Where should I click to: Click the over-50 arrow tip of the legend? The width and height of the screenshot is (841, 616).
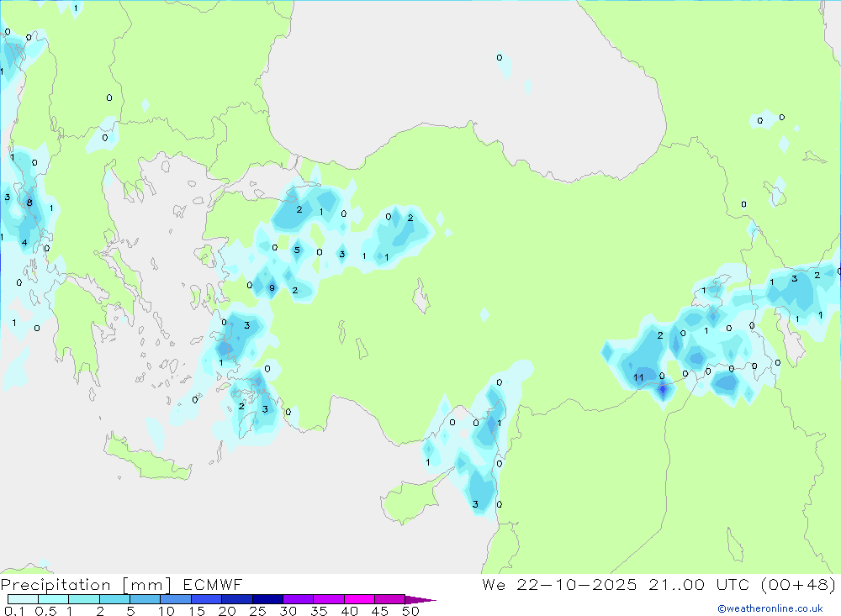[420, 599]
